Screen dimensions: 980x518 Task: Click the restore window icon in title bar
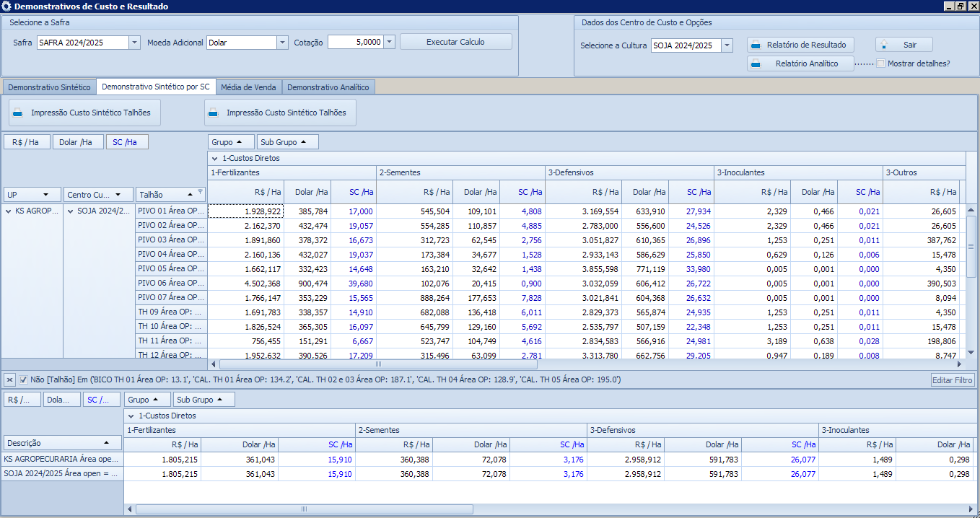(960, 6)
